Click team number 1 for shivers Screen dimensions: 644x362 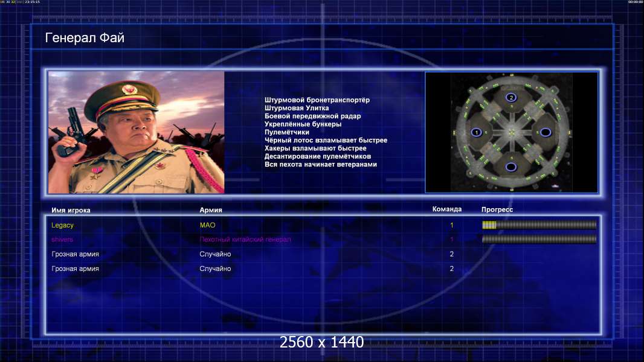pyautogui.click(x=452, y=240)
